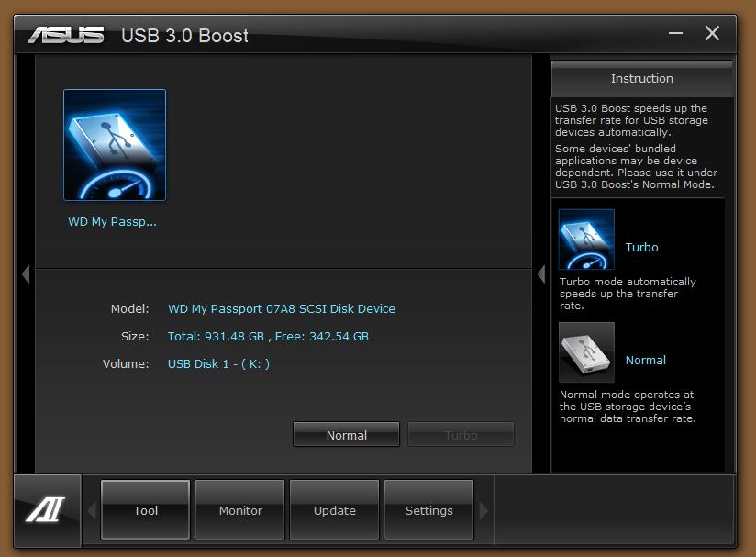The image size is (756, 557).
Task: Click the Turbo label in Instruction panel
Action: point(641,248)
